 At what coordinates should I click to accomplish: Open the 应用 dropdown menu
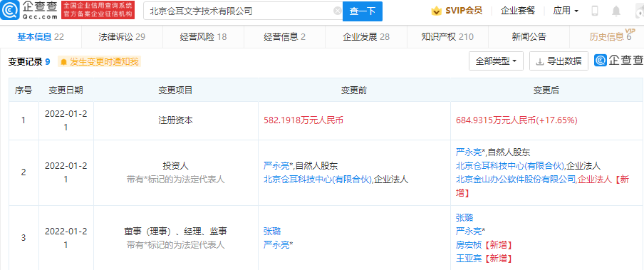point(566,11)
